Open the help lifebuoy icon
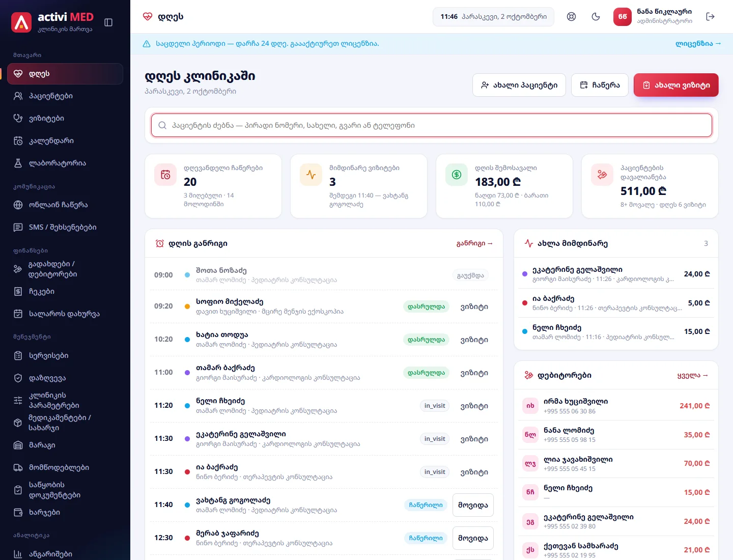 [x=572, y=17]
